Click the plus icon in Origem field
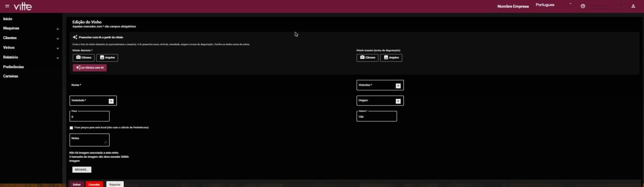The image size is (644, 187). click(398, 101)
